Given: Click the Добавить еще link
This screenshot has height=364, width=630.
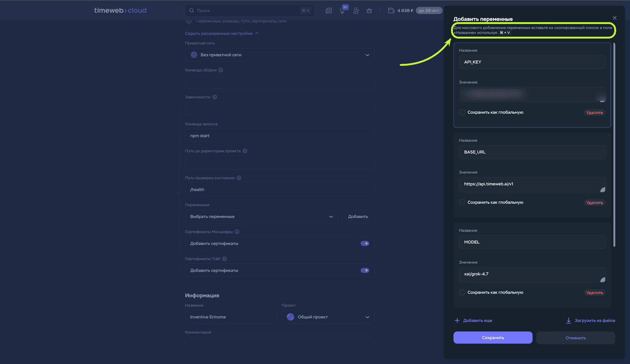Looking at the screenshot, I should tap(478, 321).
